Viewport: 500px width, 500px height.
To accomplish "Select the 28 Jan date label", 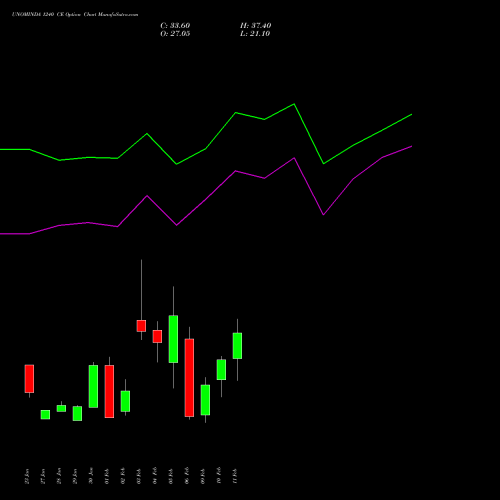I will tap(59, 476).
